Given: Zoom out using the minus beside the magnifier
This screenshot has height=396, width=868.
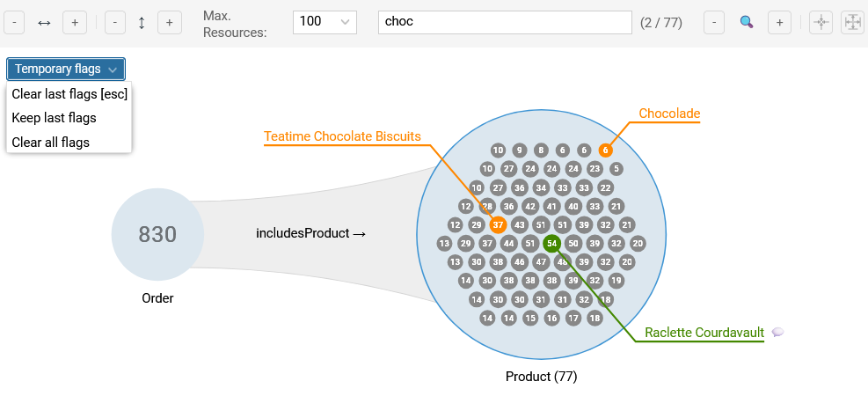Looking at the screenshot, I should tap(713, 23).
